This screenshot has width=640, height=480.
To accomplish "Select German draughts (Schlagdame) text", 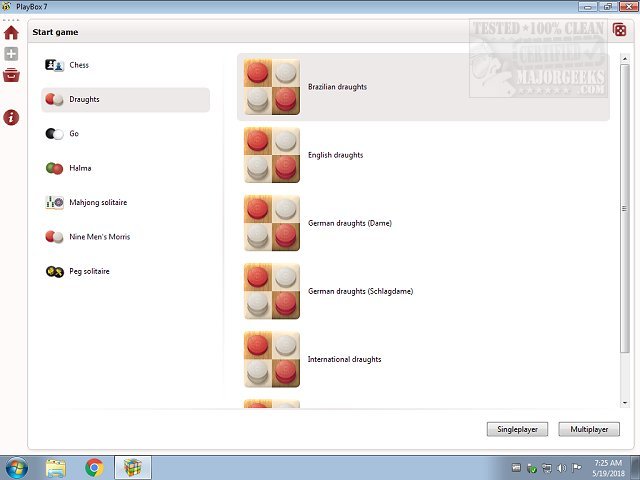I will tap(360, 291).
